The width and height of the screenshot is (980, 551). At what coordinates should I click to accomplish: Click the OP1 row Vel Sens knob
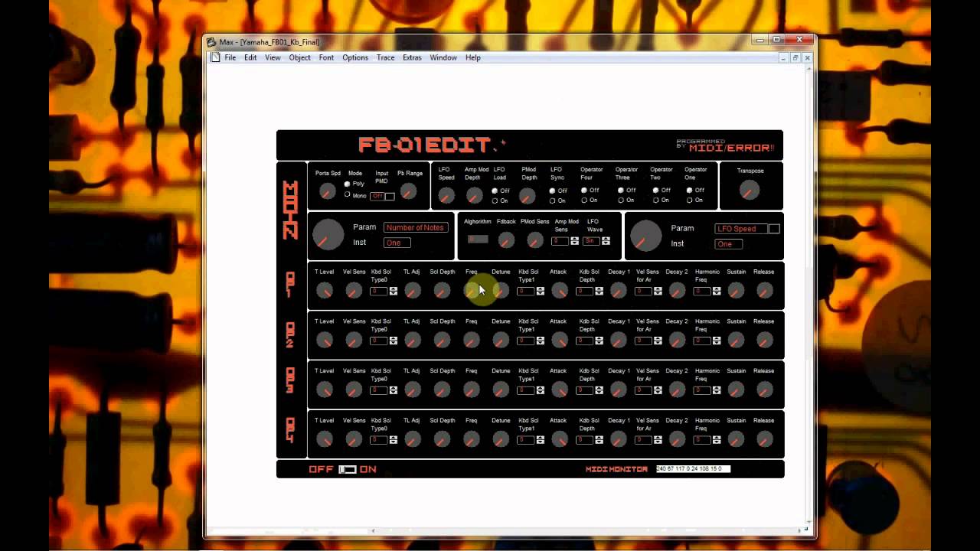click(x=353, y=290)
